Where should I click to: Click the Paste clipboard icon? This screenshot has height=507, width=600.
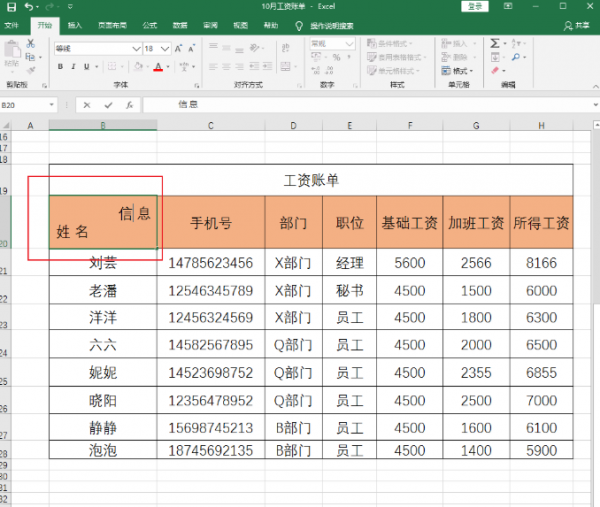(x=12, y=49)
